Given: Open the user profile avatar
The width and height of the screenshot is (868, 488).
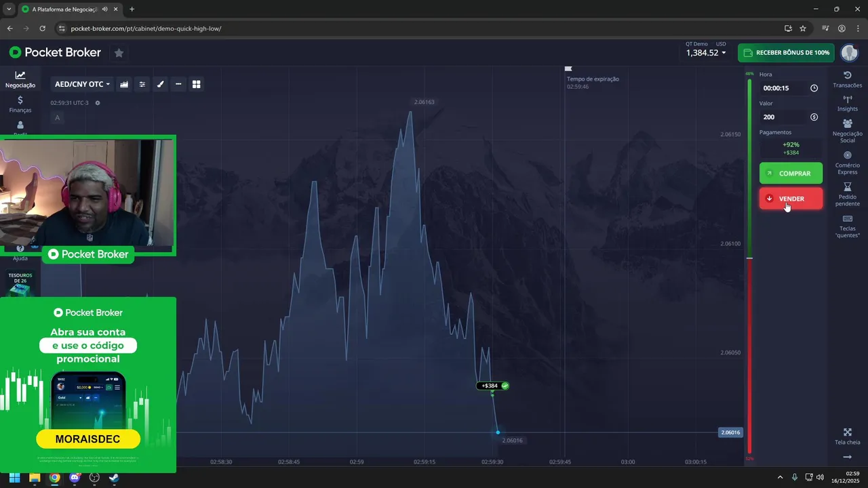Looking at the screenshot, I should pyautogui.click(x=849, y=52).
